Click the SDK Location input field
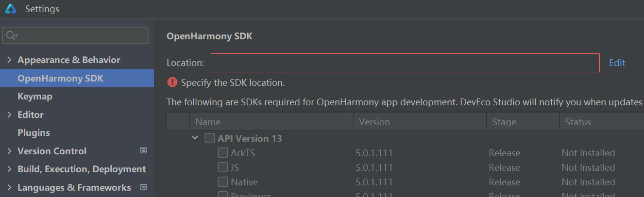The height and width of the screenshot is (197, 644). click(x=405, y=63)
